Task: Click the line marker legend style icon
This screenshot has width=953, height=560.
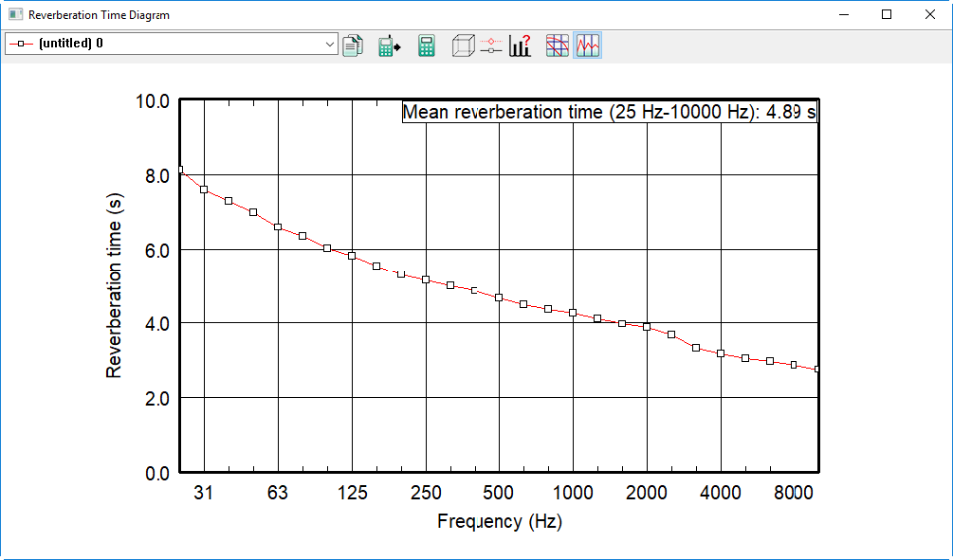Action: tap(491, 45)
